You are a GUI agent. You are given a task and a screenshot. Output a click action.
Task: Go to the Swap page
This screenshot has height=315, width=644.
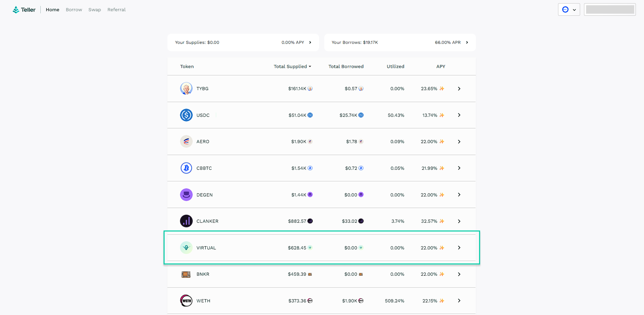tap(94, 10)
